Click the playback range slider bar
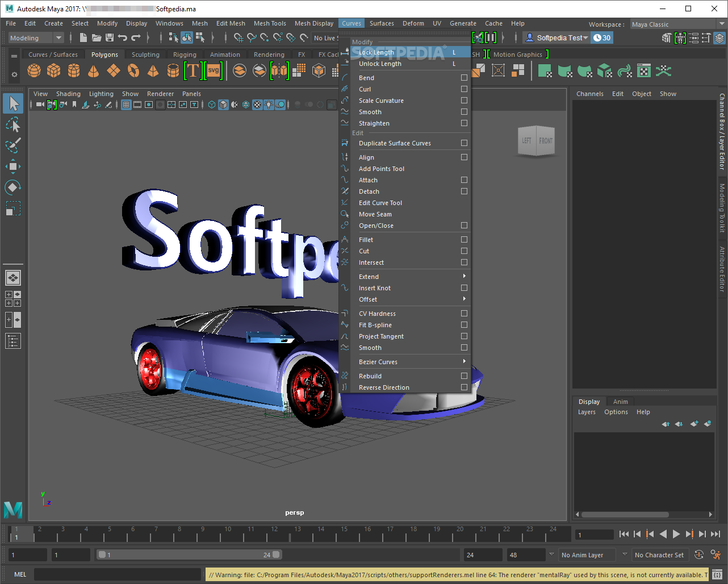The height and width of the screenshot is (584, 728). point(189,555)
